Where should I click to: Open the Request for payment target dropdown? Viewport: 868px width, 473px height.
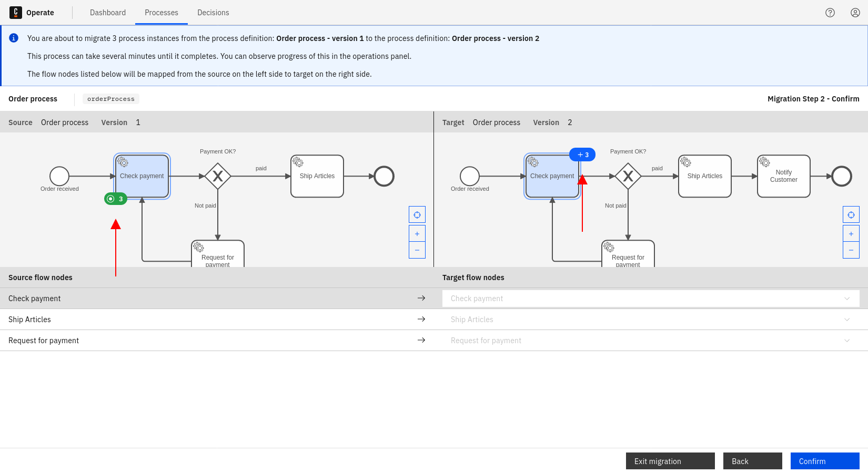tap(846, 340)
